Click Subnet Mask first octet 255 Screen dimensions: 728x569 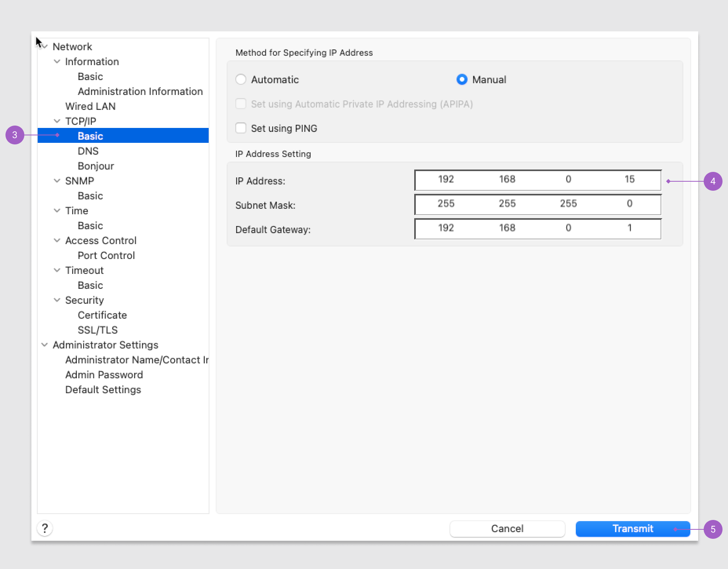tap(446, 204)
